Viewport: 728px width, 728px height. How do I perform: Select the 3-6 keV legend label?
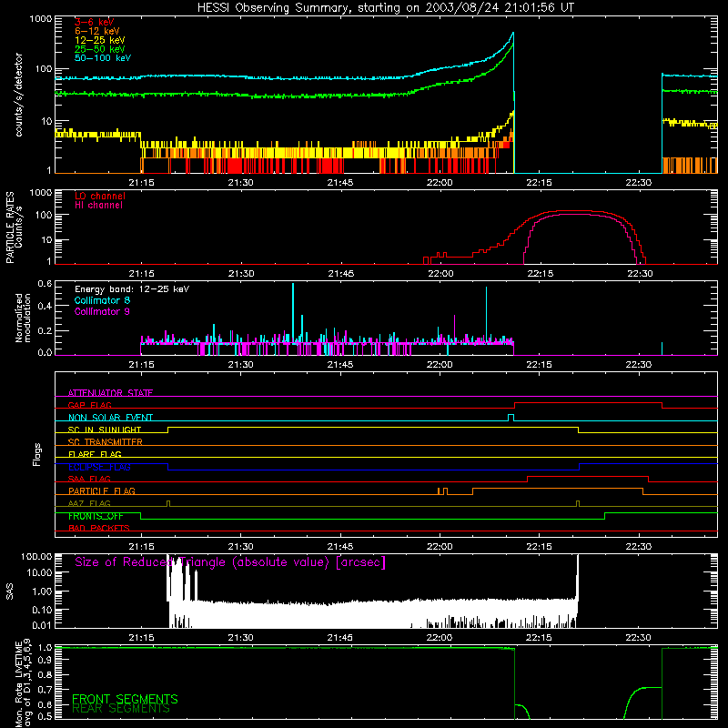point(95,22)
